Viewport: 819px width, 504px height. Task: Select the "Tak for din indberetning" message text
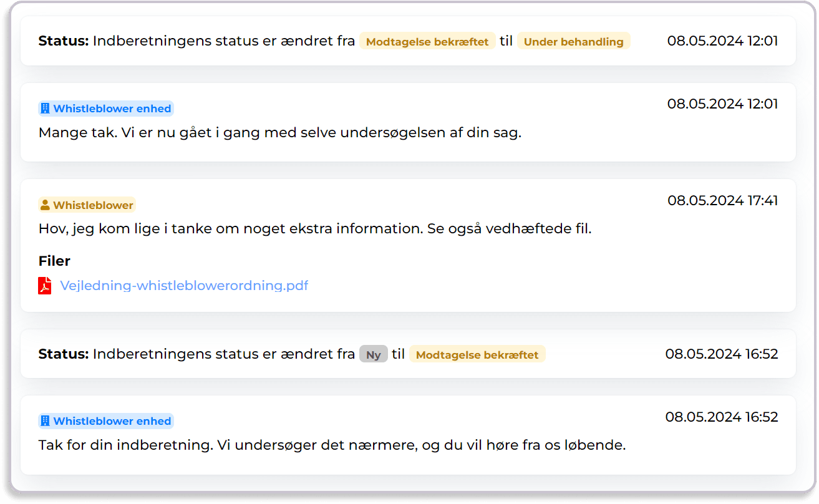tap(332, 445)
